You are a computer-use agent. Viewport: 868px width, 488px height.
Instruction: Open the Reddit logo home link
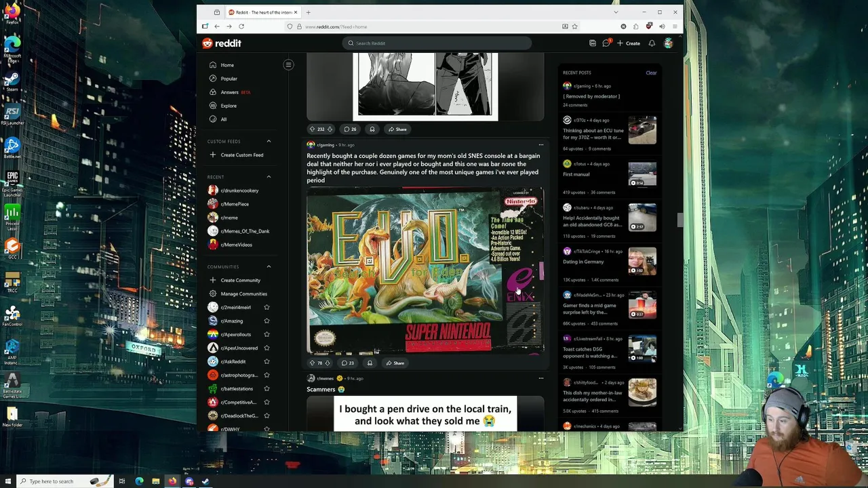(x=222, y=43)
